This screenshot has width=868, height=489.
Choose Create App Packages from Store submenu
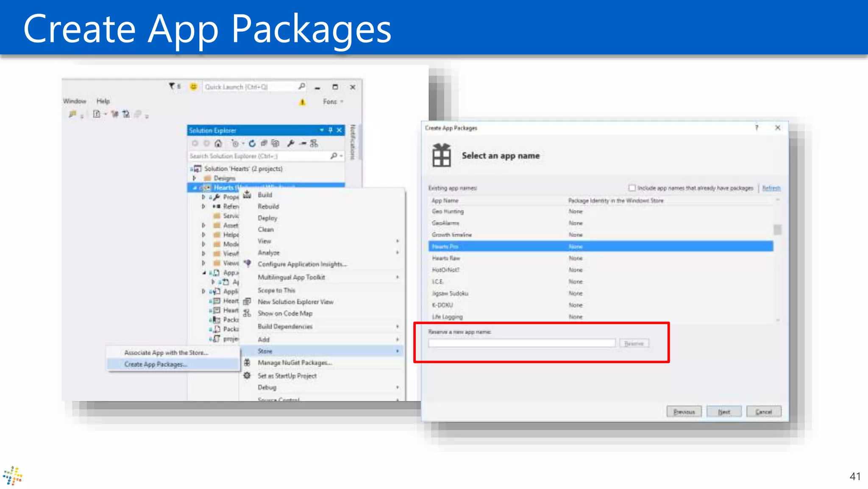click(172, 364)
